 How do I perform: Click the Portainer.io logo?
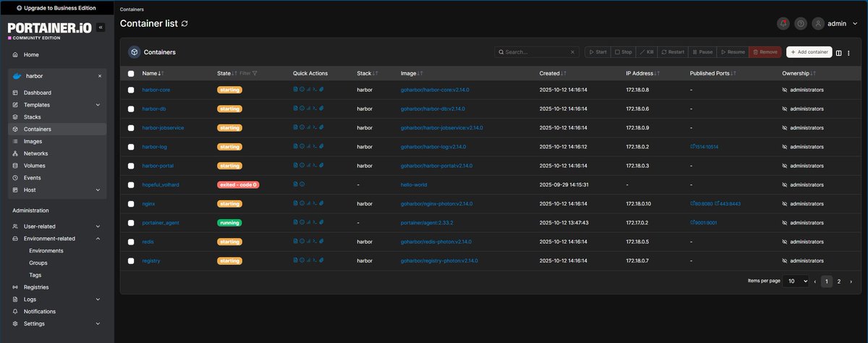click(x=51, y=29)
